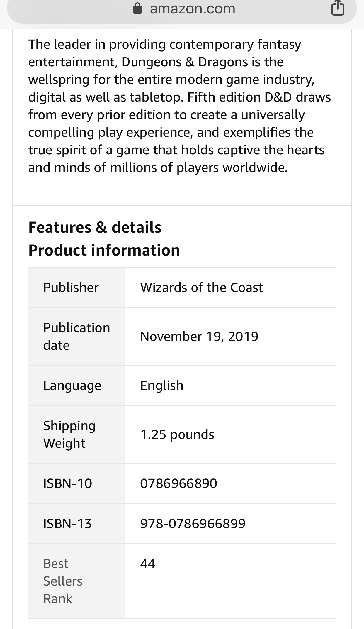Select the Publication date label cell
The width and height of the screenshot is (364, 629).
pos(77,337)
